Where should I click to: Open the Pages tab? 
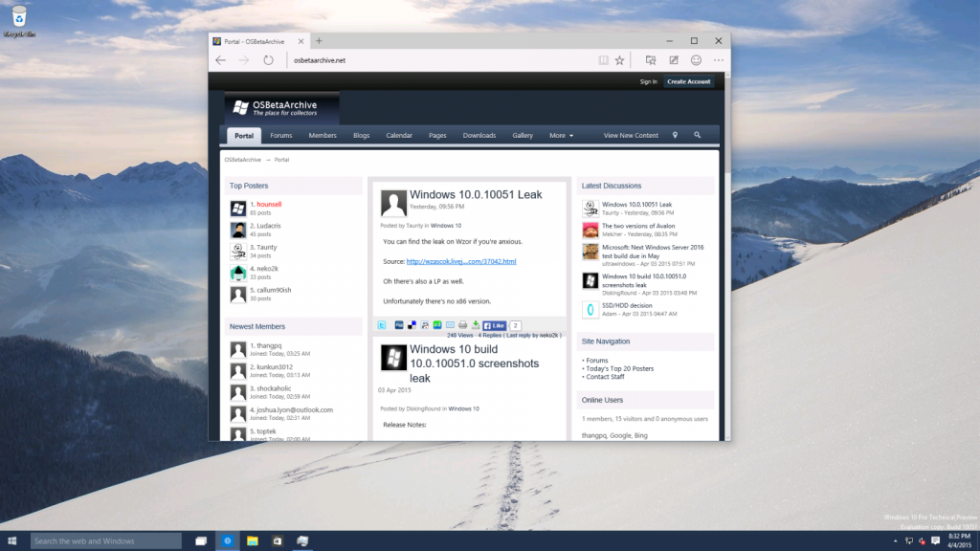tap(437, 136)
